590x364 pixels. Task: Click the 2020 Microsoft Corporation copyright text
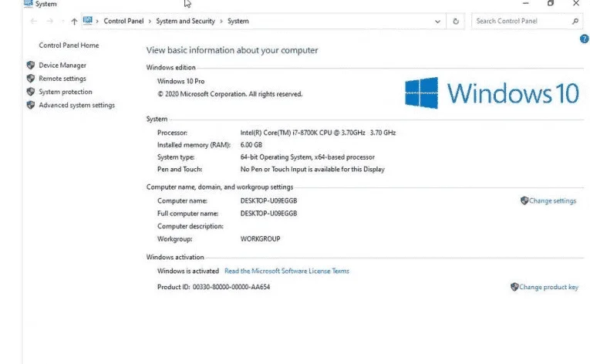click(230, 94)
